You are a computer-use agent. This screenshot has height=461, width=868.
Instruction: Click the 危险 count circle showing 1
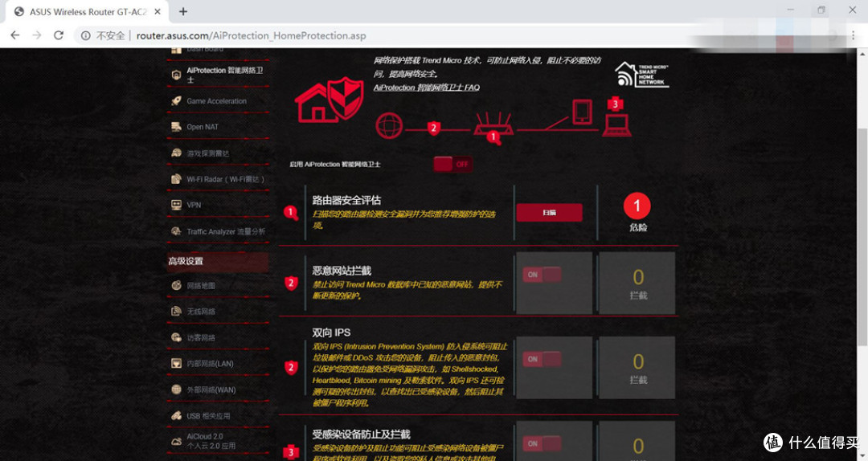tap(637, 206)
